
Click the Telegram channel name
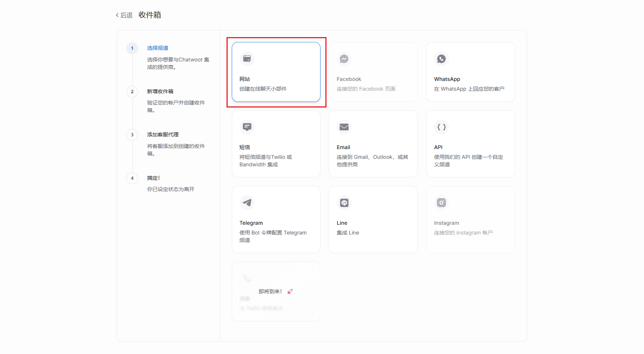251,223
